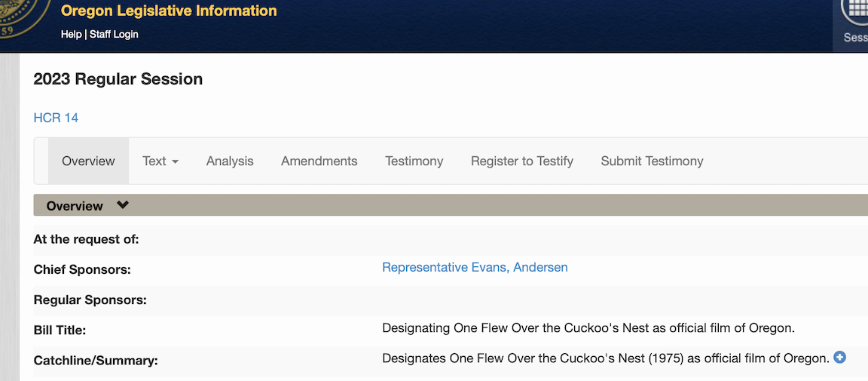The image size is (868, 381).
Task: Switch to the Analysis tab
Action: point(230,161)
